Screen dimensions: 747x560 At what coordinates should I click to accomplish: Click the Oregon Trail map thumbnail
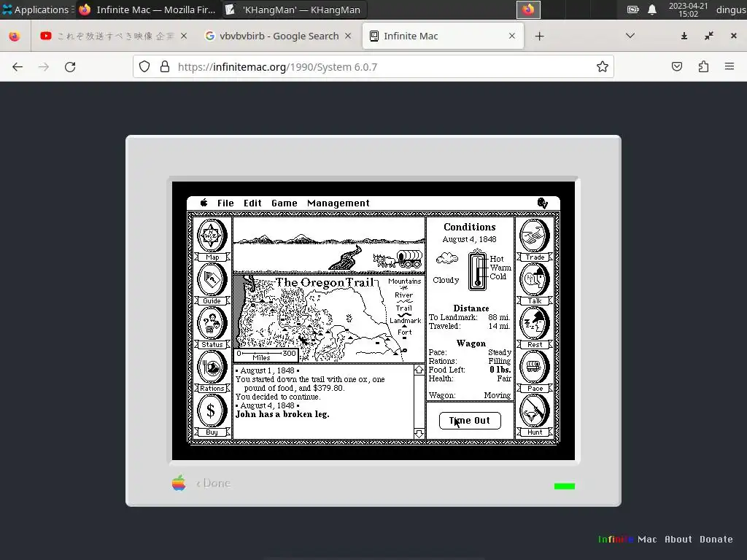click(x=329, y=319)
